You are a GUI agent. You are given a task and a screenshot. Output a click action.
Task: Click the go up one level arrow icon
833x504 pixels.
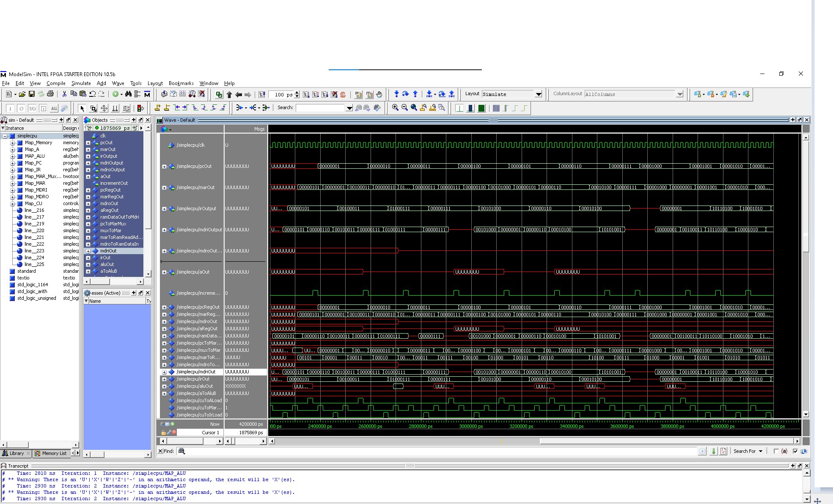click(229, 94)
